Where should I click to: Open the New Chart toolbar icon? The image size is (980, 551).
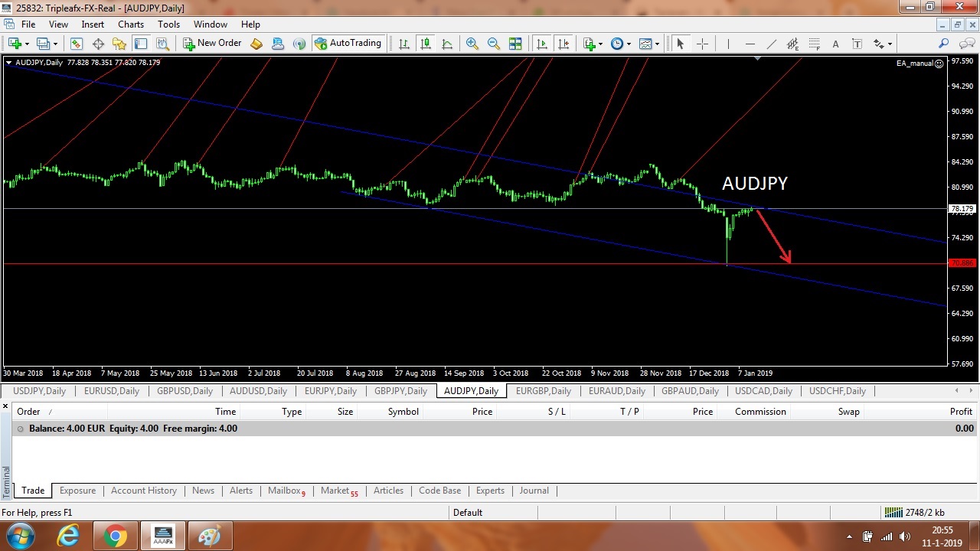pos(15,44)
